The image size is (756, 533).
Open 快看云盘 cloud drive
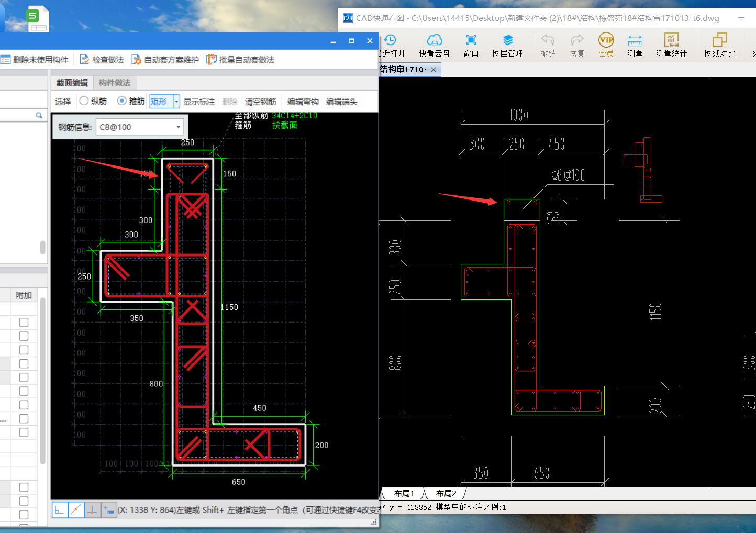coord(435,46)
